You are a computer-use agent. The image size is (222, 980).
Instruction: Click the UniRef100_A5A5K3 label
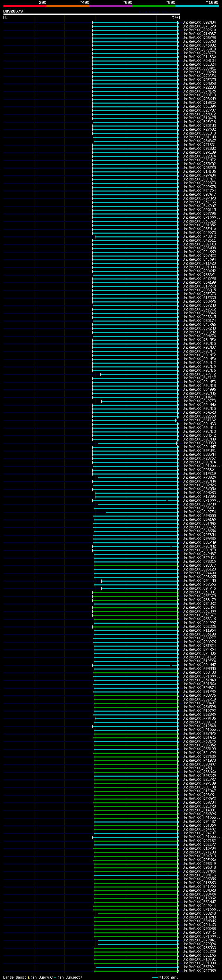click(199, 412)
